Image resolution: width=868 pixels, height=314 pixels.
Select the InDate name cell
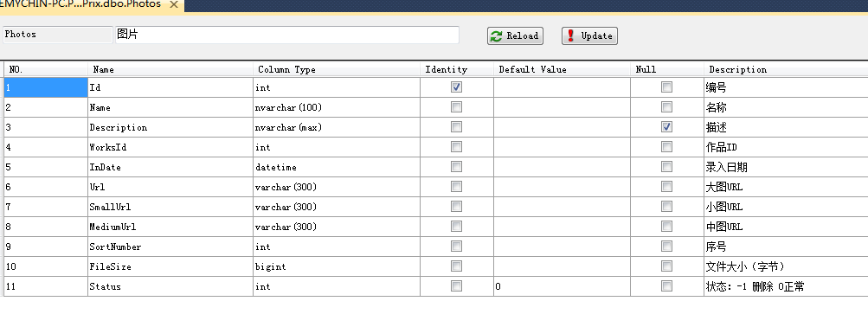(x=170, y=167)
